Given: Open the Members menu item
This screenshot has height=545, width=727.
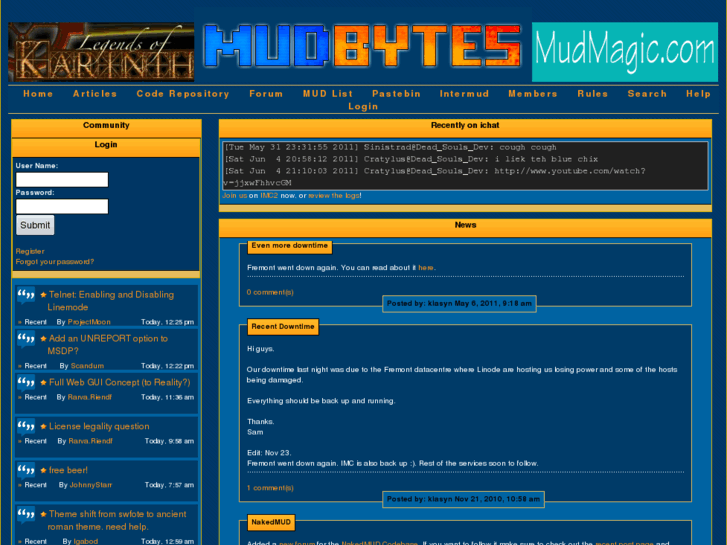Looking at the screenshot, I should (x=532, y=94).
